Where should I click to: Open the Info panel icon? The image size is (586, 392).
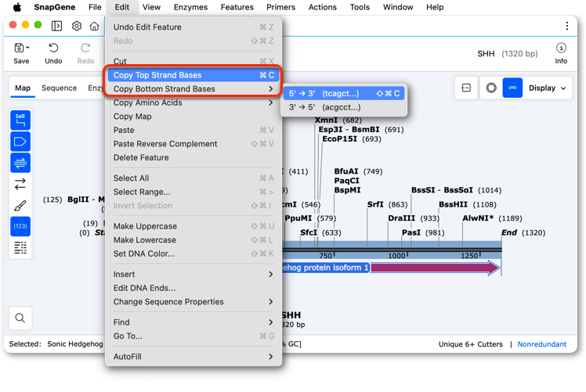pyautogui.click(x=561, y=53)
